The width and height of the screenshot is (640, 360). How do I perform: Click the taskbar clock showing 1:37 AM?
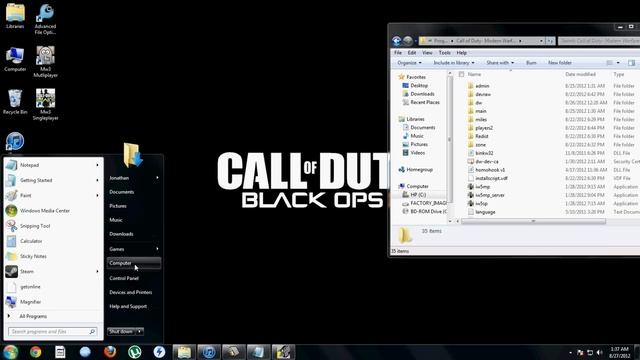(x=620, y=352)
